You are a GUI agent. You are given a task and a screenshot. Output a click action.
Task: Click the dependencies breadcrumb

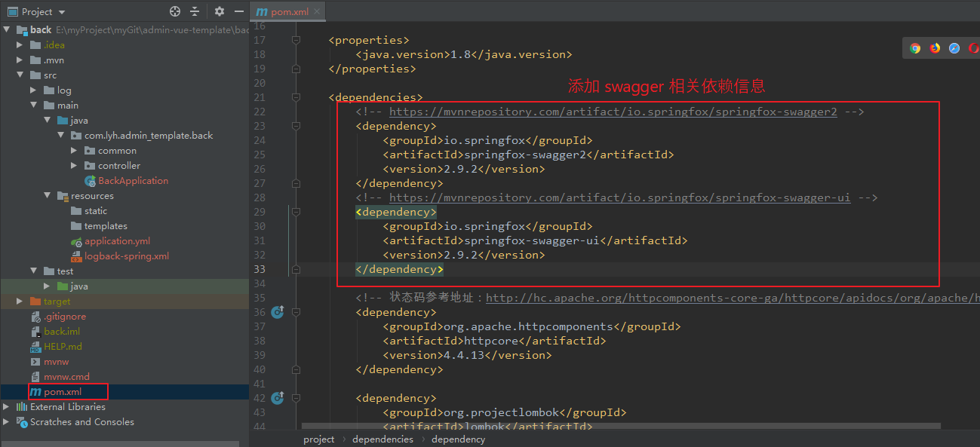tap(382, 439)
